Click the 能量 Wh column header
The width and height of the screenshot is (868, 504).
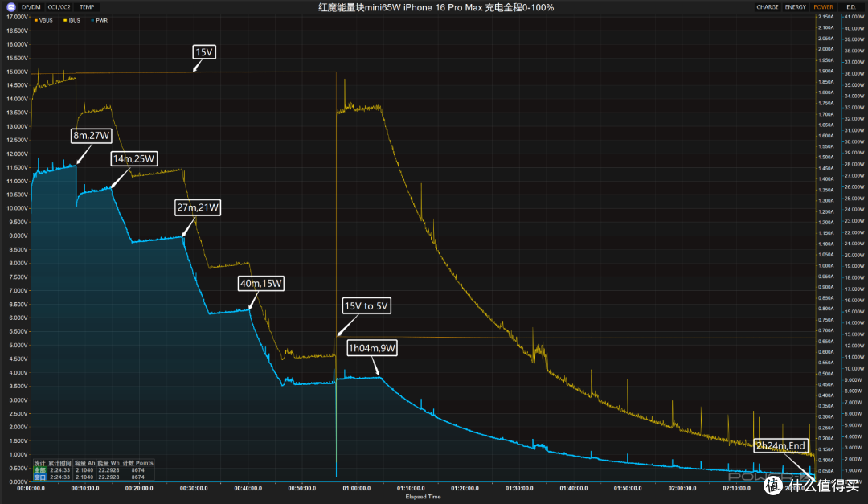[108, 463]
